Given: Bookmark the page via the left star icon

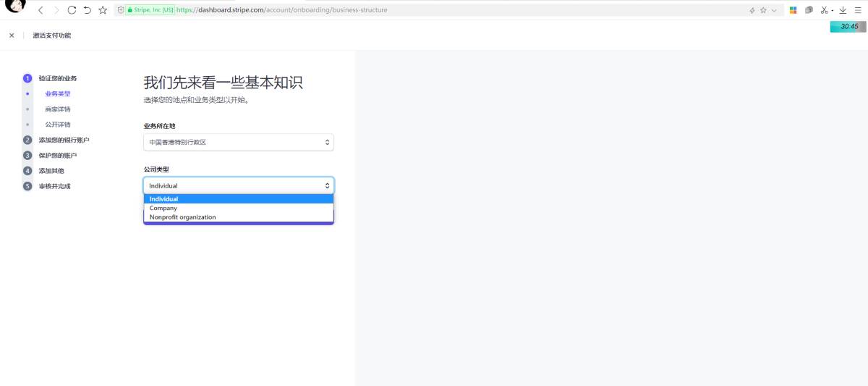Looking at the screenshot, I should tap(103, 10).
